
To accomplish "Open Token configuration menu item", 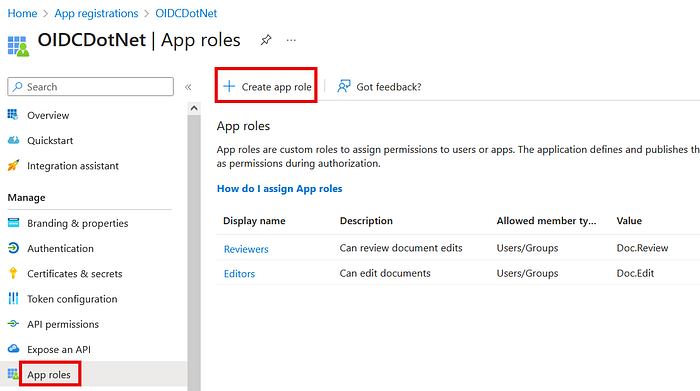I will [72, 299].
